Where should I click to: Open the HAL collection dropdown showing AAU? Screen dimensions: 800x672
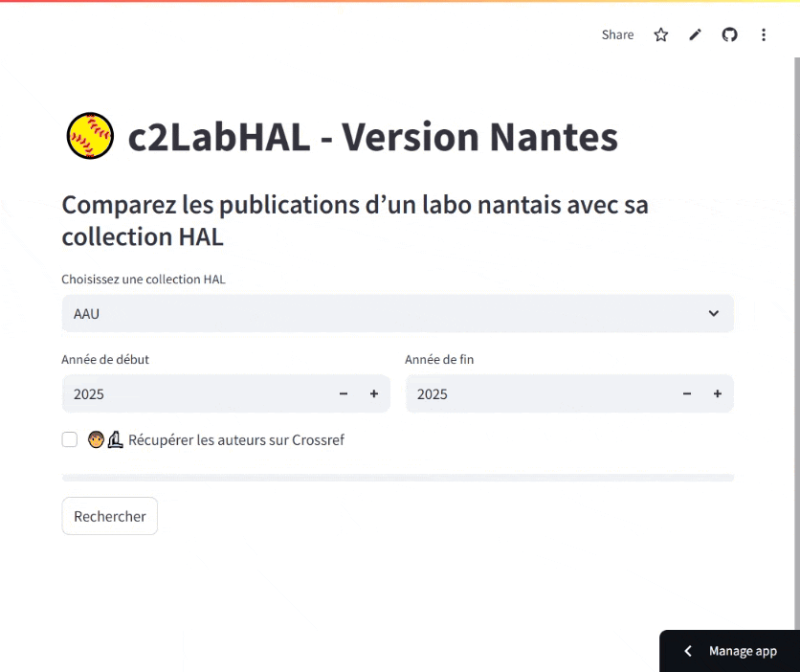pyautogui.click(x=397, y=313)
